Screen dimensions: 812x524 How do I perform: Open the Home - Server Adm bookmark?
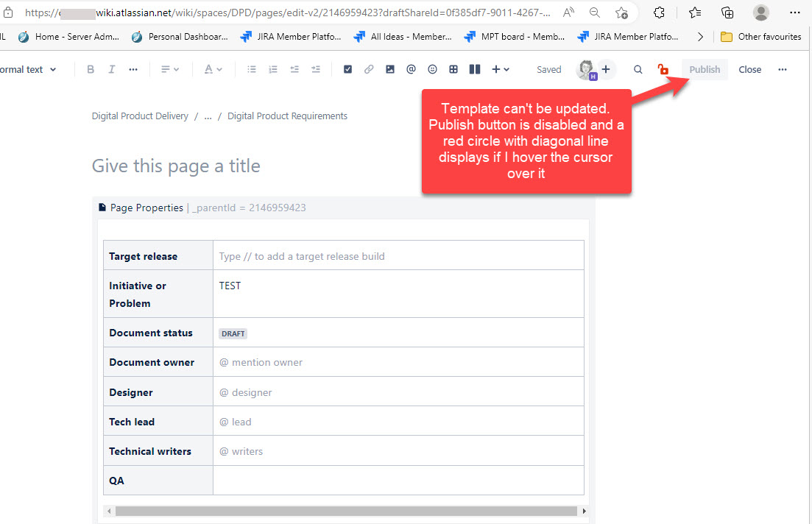pos(68,37)
